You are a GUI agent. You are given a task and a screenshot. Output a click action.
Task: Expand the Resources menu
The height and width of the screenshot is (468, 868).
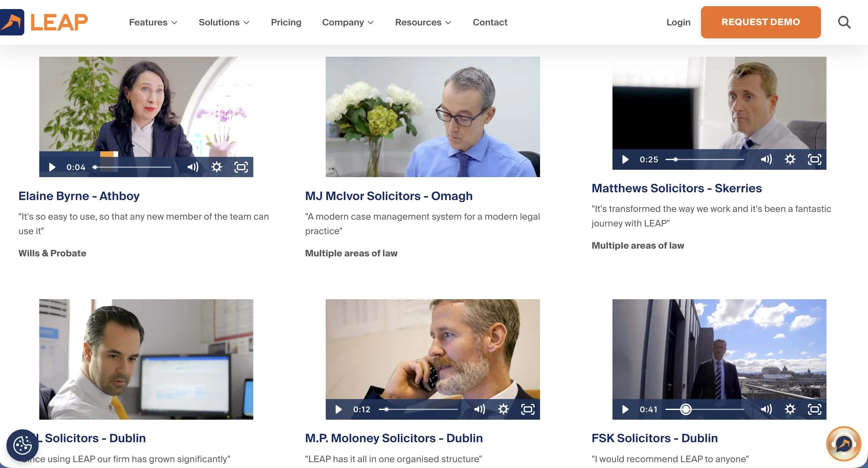coord(423,22)
